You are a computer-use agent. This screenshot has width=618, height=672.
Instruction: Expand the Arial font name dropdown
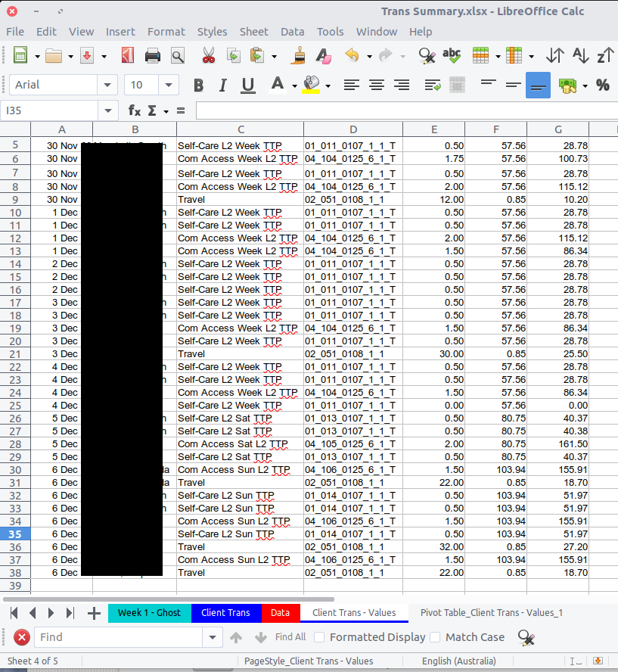pyautogui.click(x=108, y=86)
